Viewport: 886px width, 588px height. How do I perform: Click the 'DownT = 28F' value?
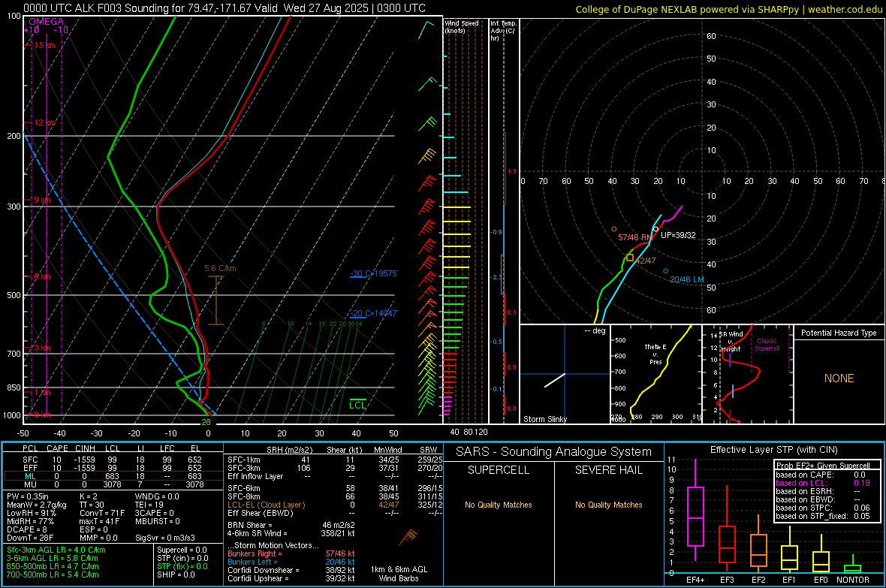point(30,538)
